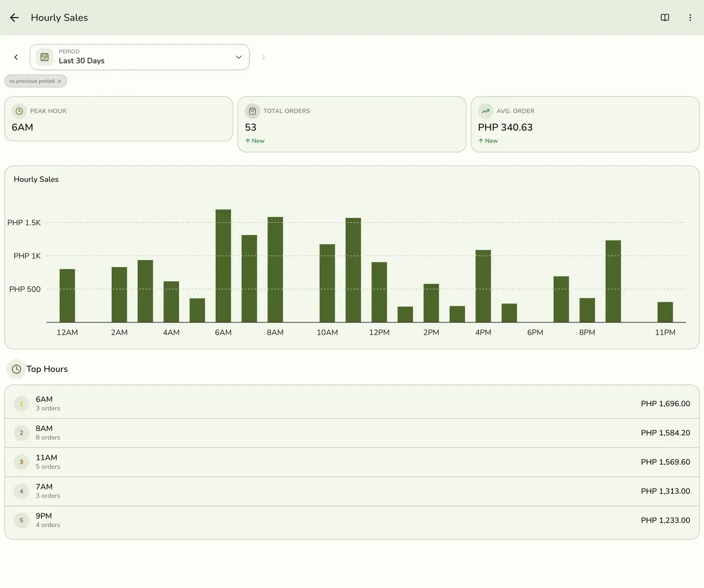Open the book guide icon
704x588 pixels.
pos(665,18)
